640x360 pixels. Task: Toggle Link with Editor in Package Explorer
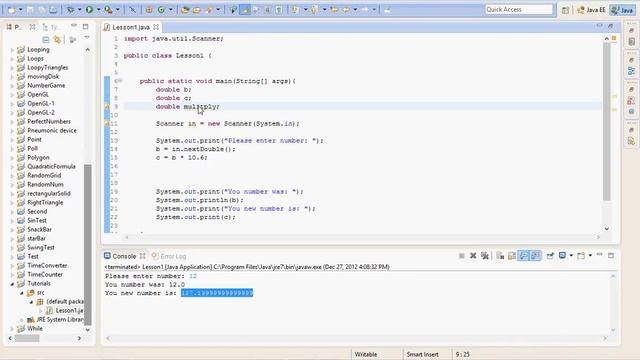click(x=57, y=40)
